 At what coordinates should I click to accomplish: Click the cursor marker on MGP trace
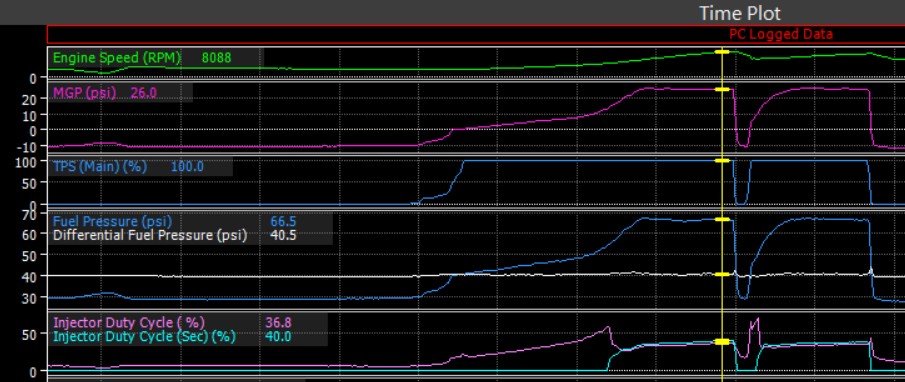coord(722,89)
